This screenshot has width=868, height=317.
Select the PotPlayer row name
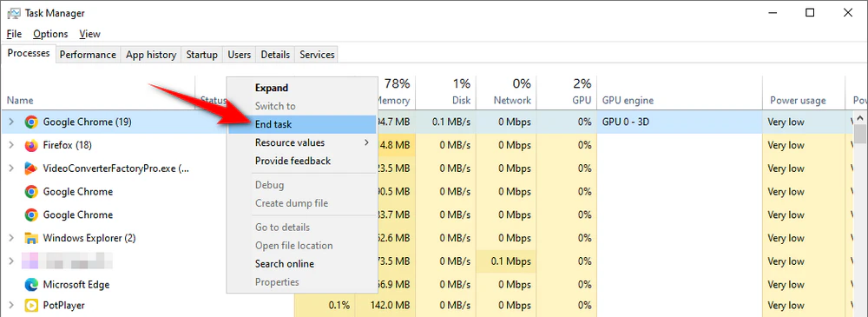click(63, 306)
